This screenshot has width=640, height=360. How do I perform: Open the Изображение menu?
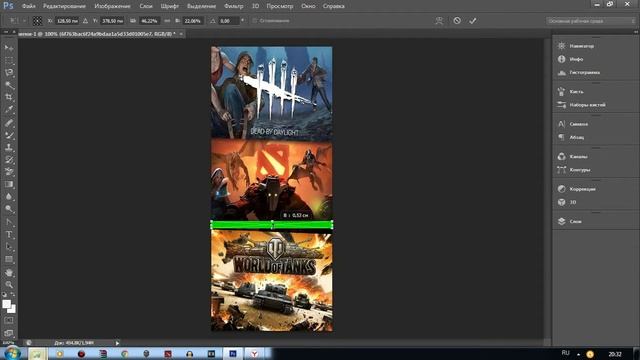point(112,6)
